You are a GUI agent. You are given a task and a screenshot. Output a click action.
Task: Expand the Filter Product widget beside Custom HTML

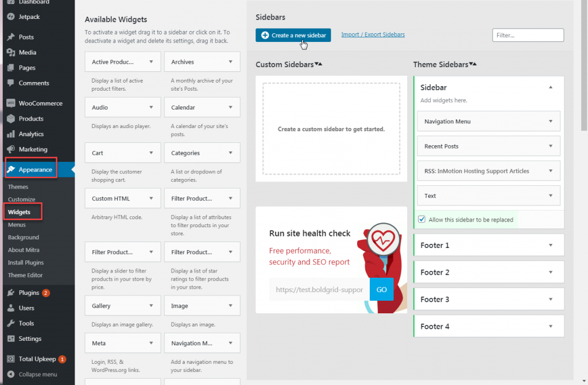tap(231, 199)
